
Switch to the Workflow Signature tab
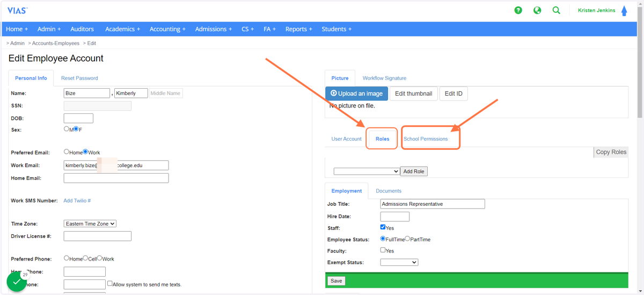(x=384, y=78)
